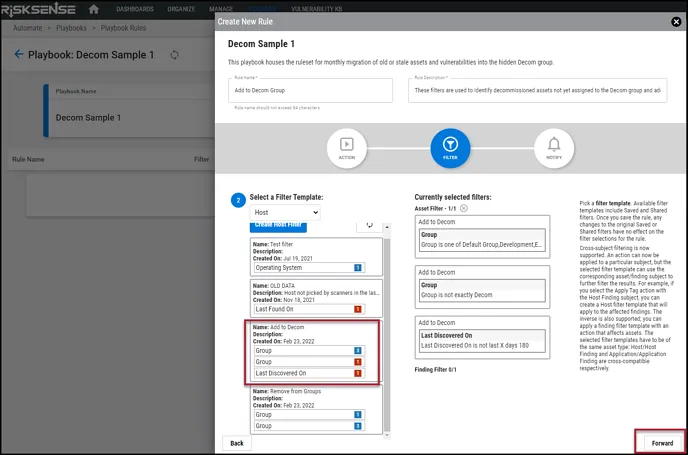688x455 pixels.
Task: Click the Filter column header
Action: (x=201, y=159)
